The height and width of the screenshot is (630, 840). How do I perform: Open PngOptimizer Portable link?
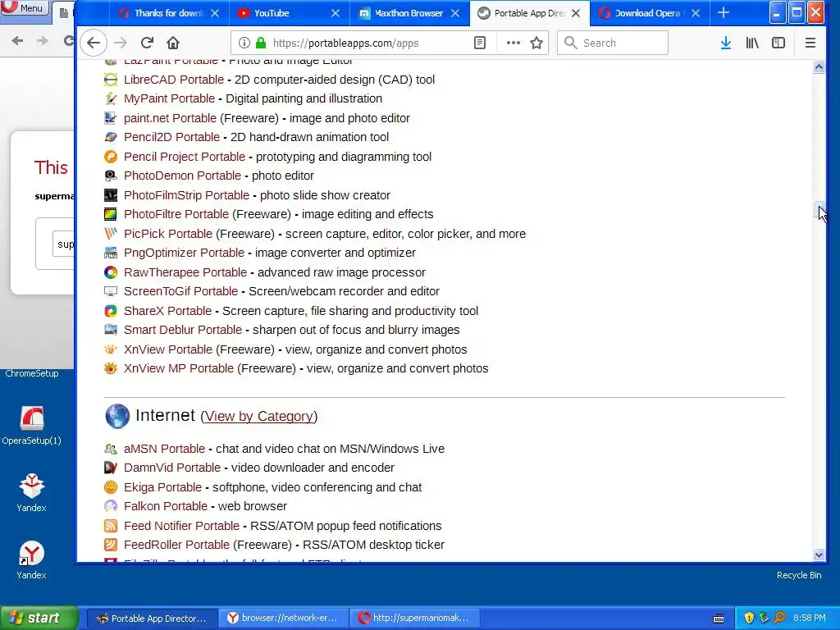point(184,253)
